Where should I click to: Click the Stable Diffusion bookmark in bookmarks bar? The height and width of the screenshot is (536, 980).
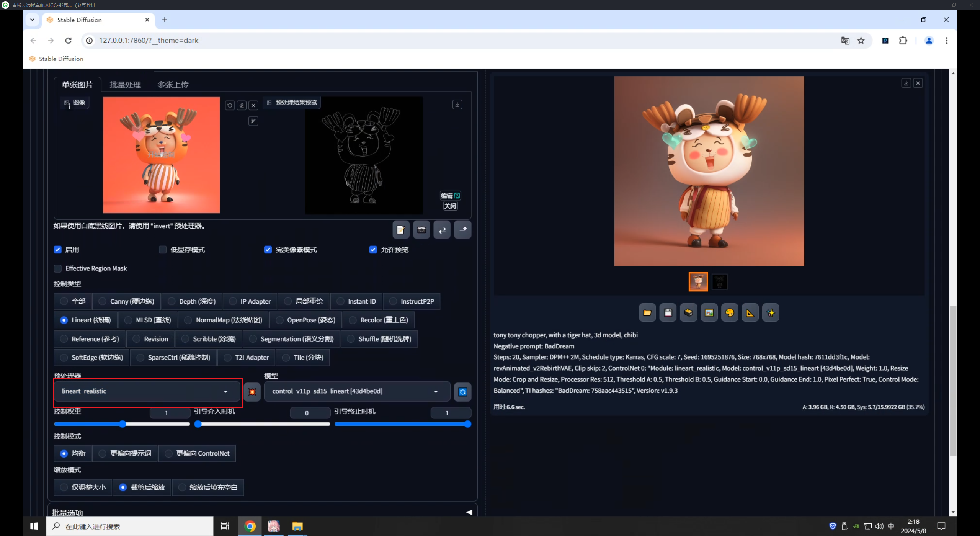tap(56, 59)
